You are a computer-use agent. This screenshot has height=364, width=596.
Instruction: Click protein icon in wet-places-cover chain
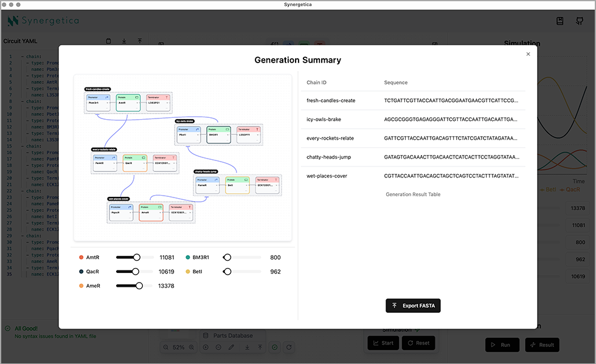click(159, 207)
